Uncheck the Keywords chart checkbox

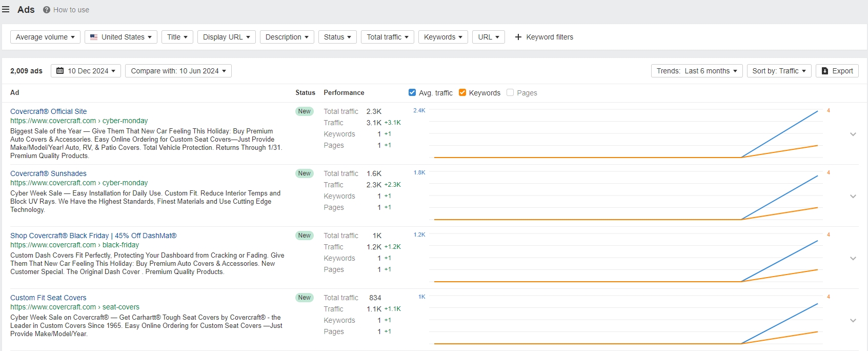click(462, 92)
